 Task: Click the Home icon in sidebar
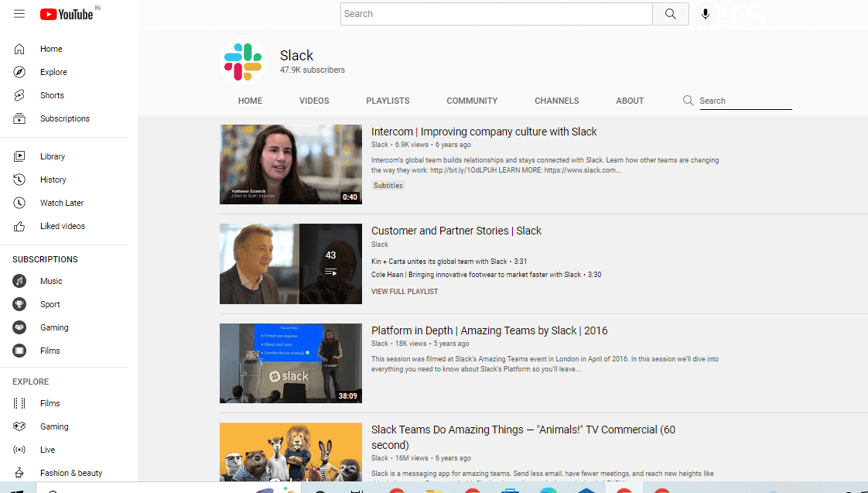coord(19,49)
